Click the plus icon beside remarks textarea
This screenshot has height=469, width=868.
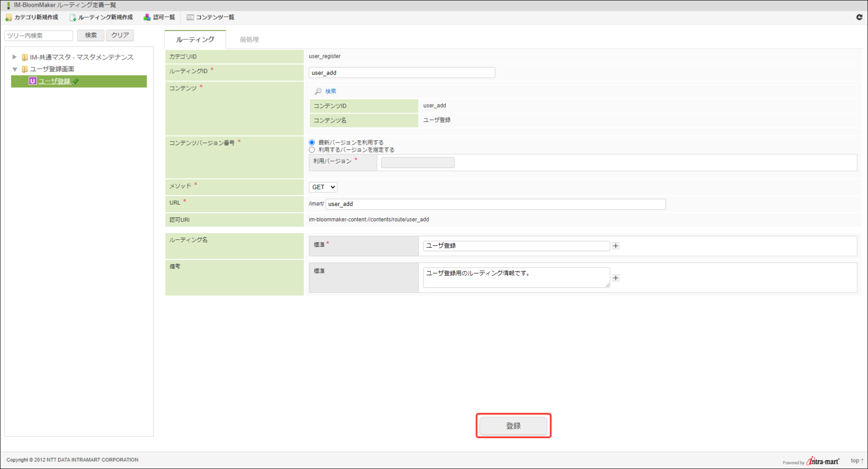click(x=615, y=278)
